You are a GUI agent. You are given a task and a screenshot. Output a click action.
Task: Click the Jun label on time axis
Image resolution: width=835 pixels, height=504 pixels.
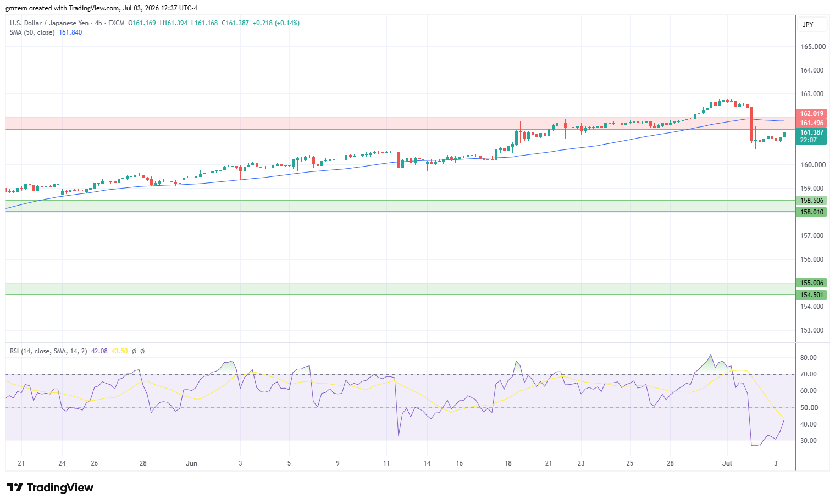[x=191, y=463]
